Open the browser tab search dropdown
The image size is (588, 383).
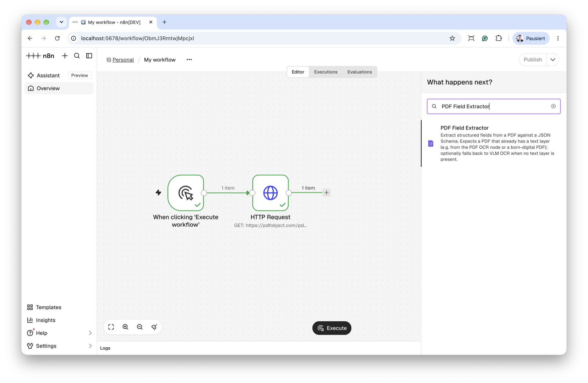click(61, 22)
